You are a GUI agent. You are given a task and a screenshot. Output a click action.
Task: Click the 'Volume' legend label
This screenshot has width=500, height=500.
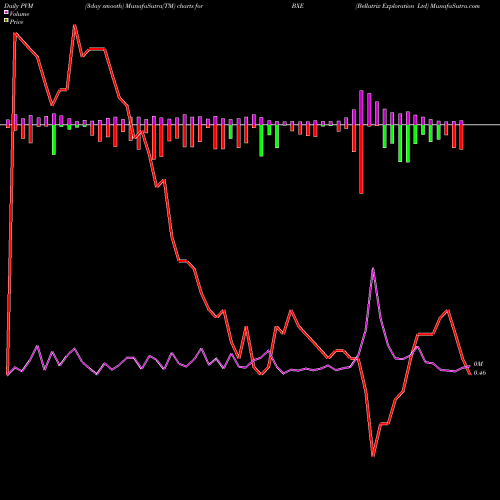19,14
